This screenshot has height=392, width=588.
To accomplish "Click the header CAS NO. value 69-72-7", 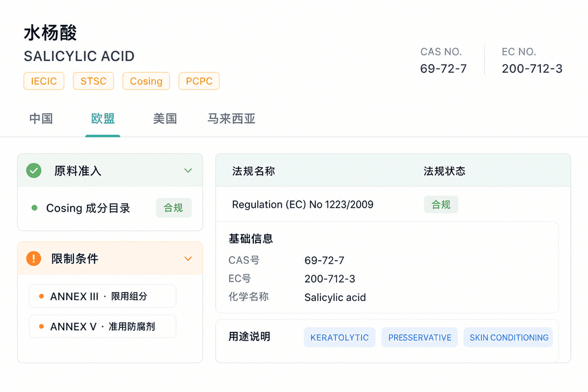I will [443, 69].
